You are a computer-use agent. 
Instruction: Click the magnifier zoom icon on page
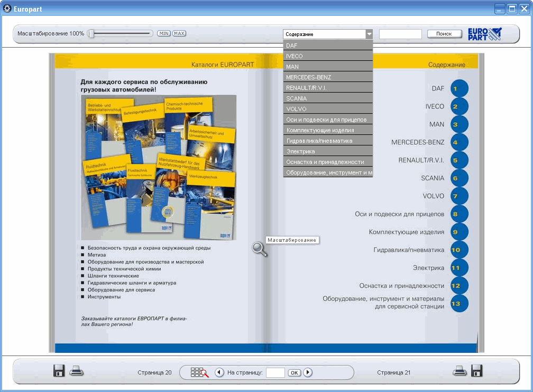pos(260,249)
